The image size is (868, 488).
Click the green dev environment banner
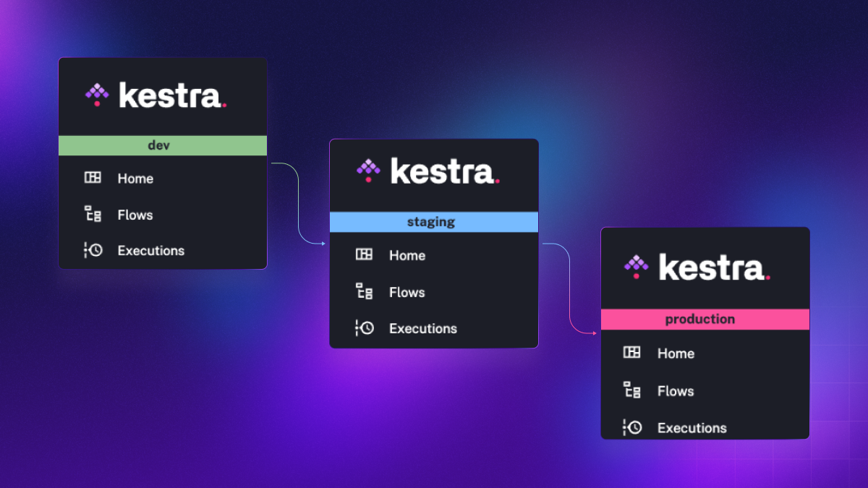tap(163, 145)
